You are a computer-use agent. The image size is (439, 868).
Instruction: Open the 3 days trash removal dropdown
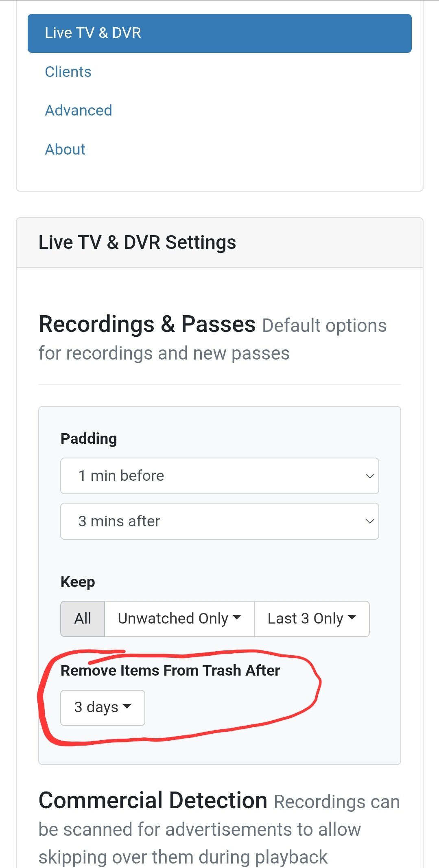pos(103,707)
